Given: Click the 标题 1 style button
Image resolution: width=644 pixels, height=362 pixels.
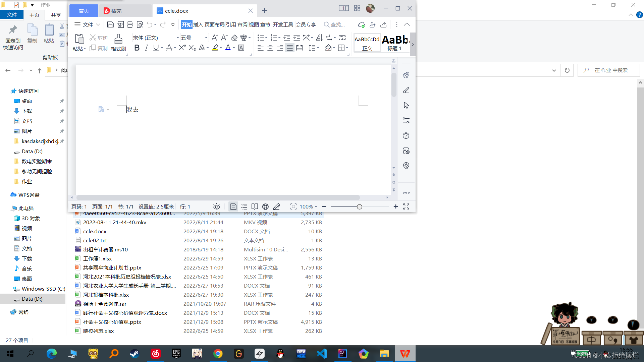Looking at the screenshot, I should 395,43.
